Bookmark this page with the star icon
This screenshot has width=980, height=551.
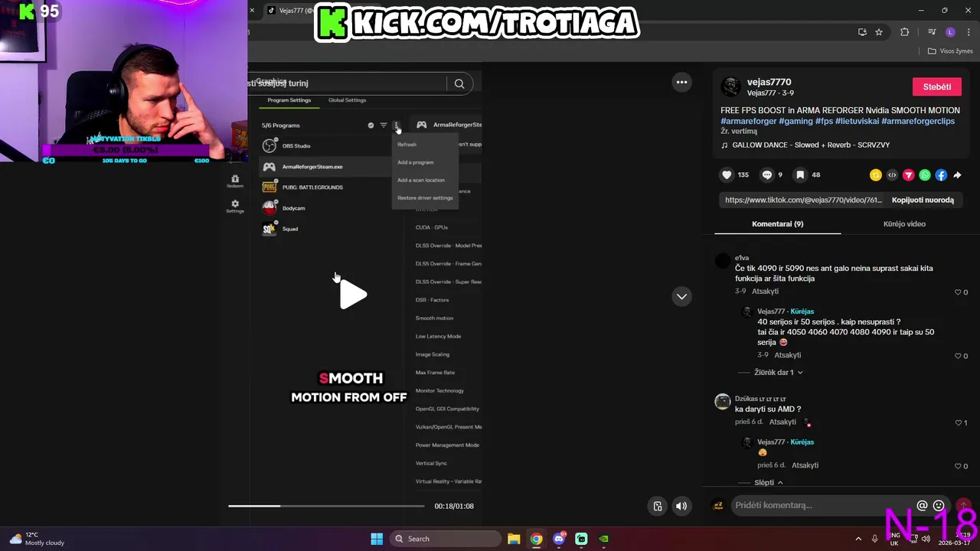coord(879,32)
